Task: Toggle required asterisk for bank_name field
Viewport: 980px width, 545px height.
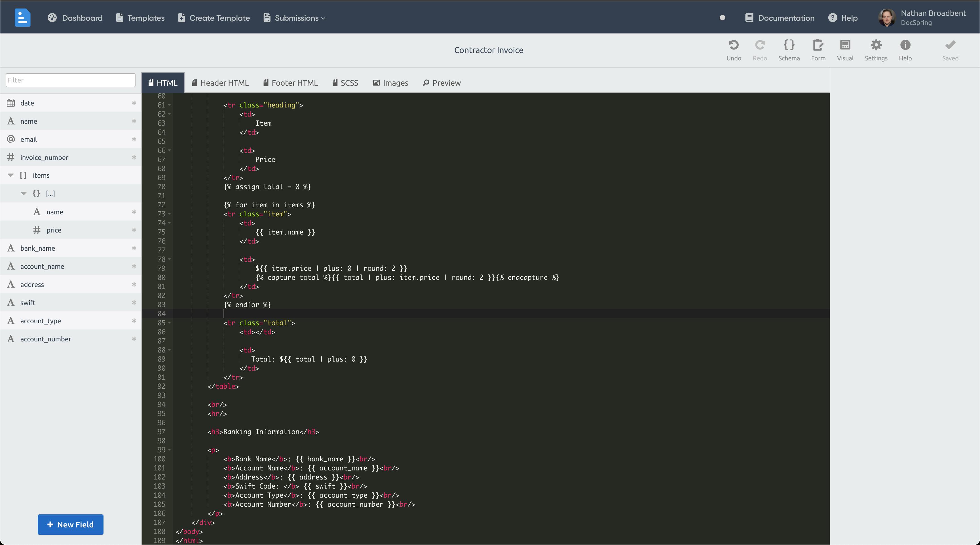Action: [134, 248]
